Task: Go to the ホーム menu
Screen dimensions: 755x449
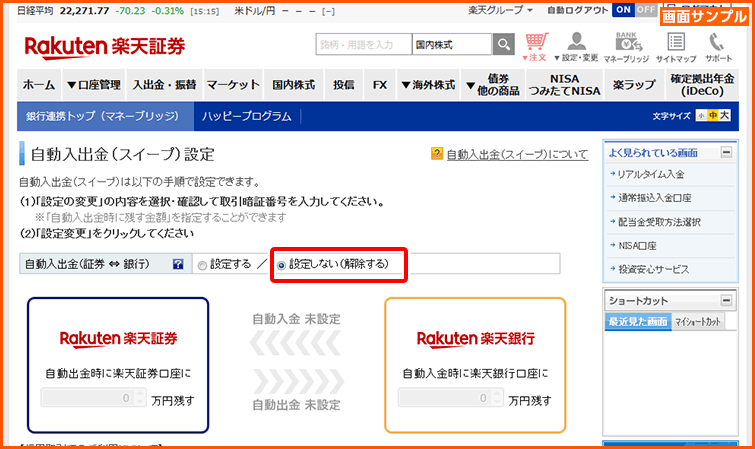Action: click(39, 85)
